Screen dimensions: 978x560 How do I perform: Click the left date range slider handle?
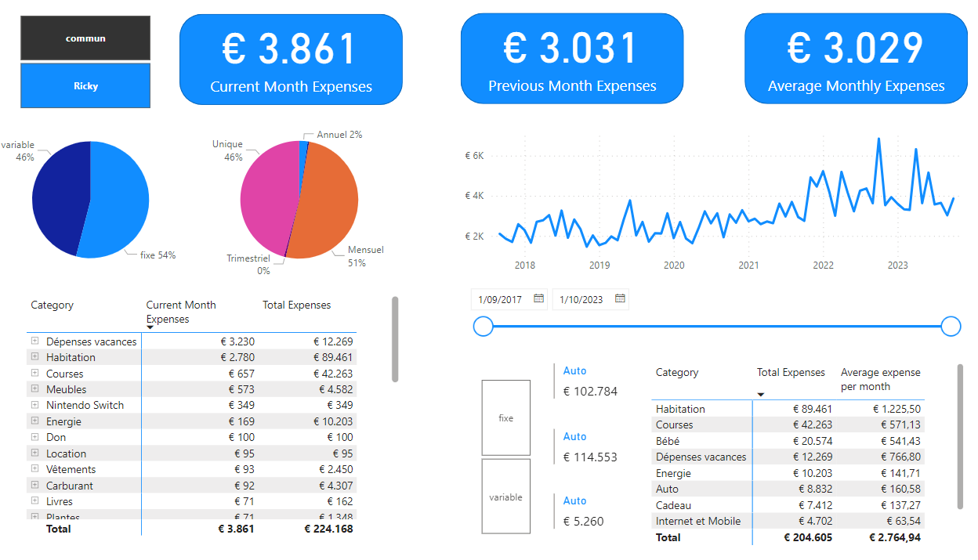(x=483, y=326)
